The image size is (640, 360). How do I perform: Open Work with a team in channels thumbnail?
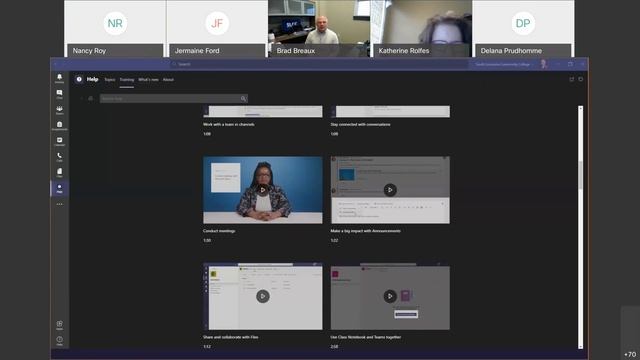point(263,111)
